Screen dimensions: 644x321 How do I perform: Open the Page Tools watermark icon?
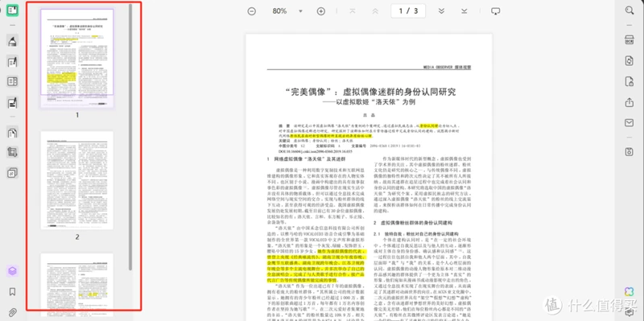12,173
